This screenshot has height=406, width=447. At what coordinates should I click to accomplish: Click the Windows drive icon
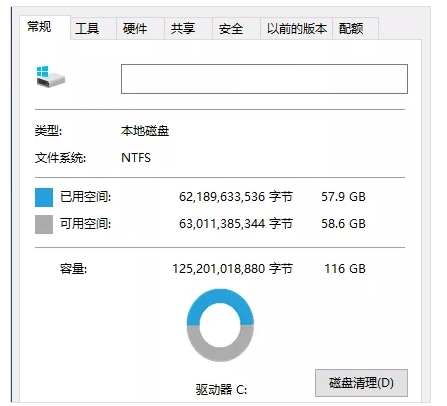(x=50, y=77)
